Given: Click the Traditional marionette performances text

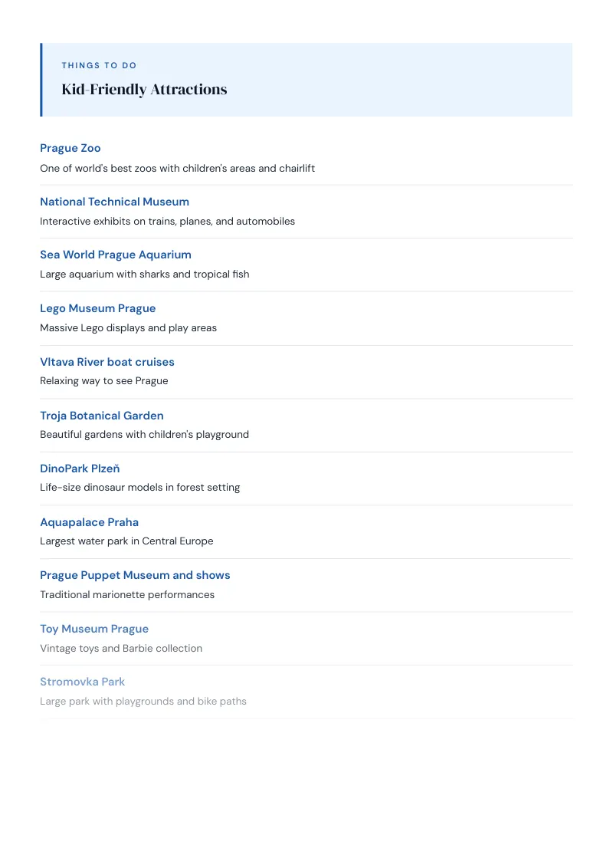Looking at the screenshot, I should pos(127,595).
